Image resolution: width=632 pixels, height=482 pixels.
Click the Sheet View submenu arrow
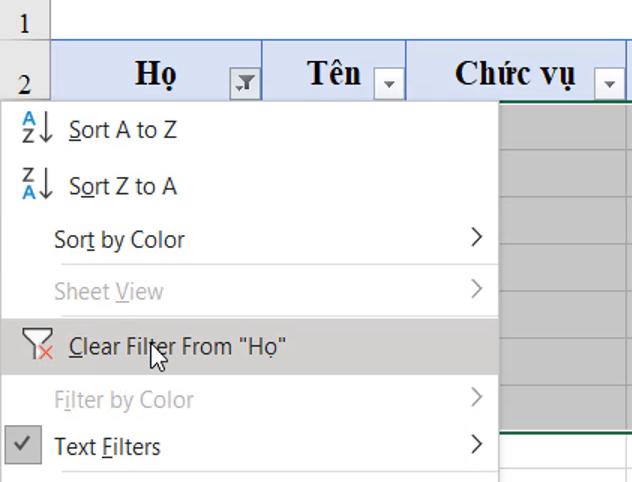pyautogui.click(x=476, y=290)
